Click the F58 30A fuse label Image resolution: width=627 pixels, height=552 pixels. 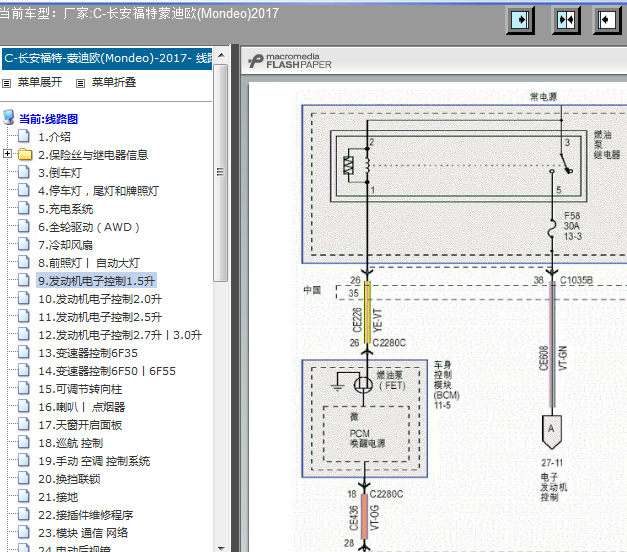(x=572, y=226)
